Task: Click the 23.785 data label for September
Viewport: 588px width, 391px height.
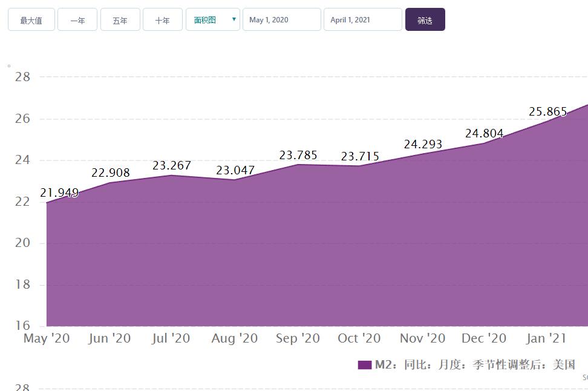Action: click(x=298, y=154)
